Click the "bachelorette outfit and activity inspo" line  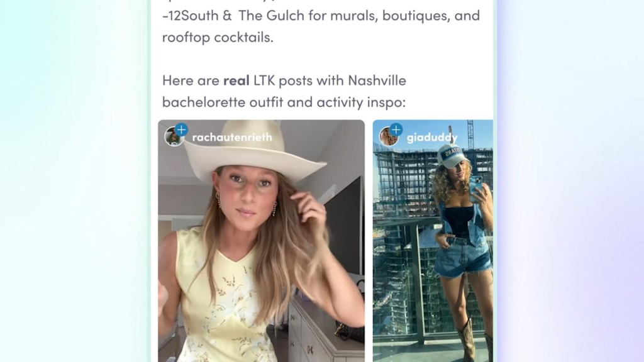click(x=284, y=102)
